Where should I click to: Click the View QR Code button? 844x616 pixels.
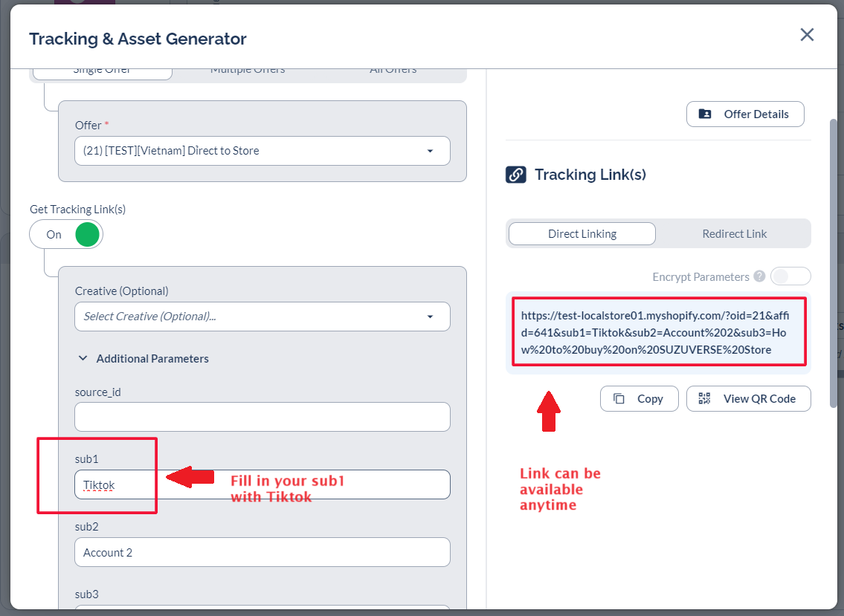click(x=748, y=399)
